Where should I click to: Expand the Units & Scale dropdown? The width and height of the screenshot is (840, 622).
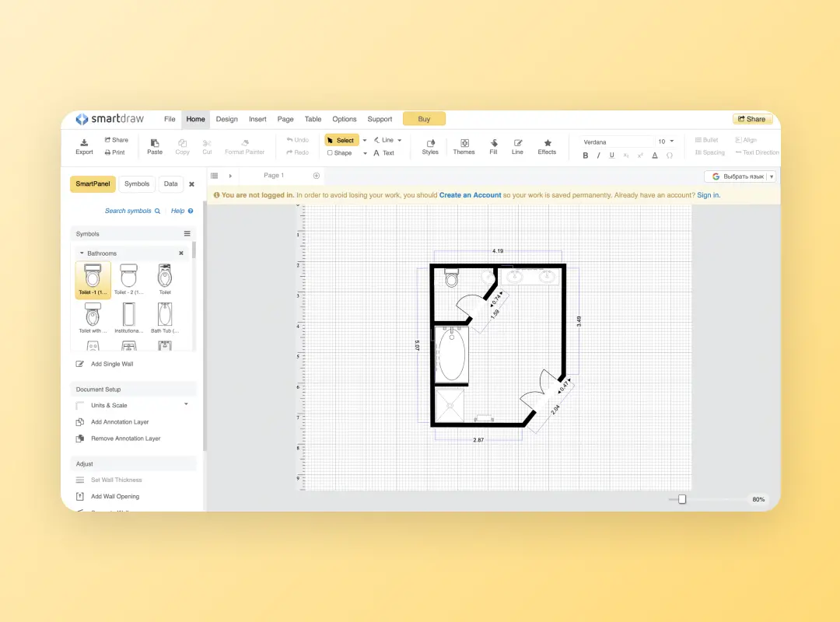point(186,404)
